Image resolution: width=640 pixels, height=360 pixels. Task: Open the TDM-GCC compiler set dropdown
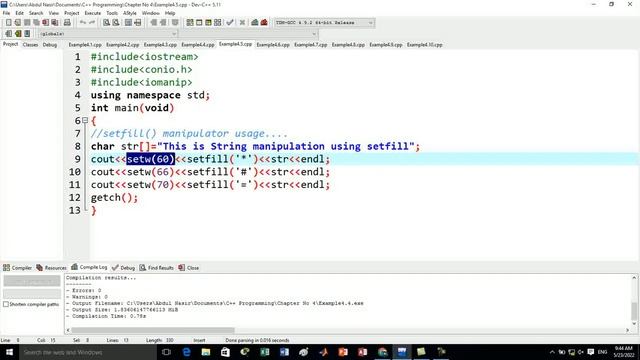point(324,22)
